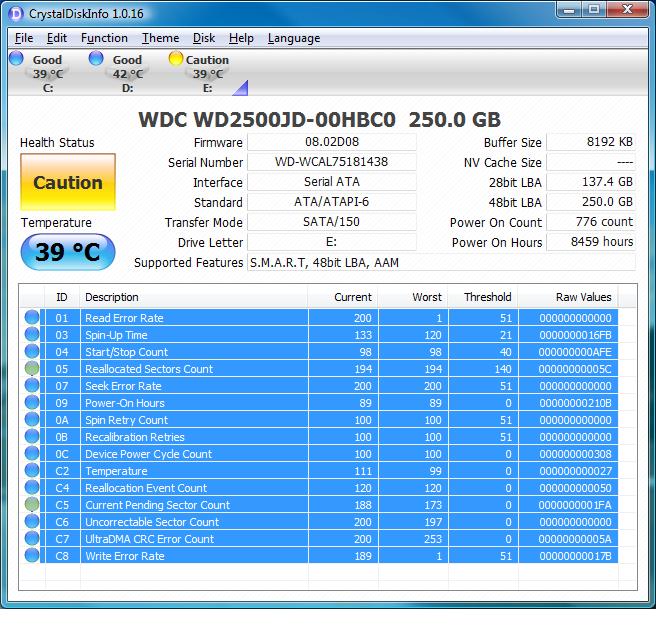Open the Language menu
Image resolution: width=656 pixels, height=625 pixels.
pos(294,38)
